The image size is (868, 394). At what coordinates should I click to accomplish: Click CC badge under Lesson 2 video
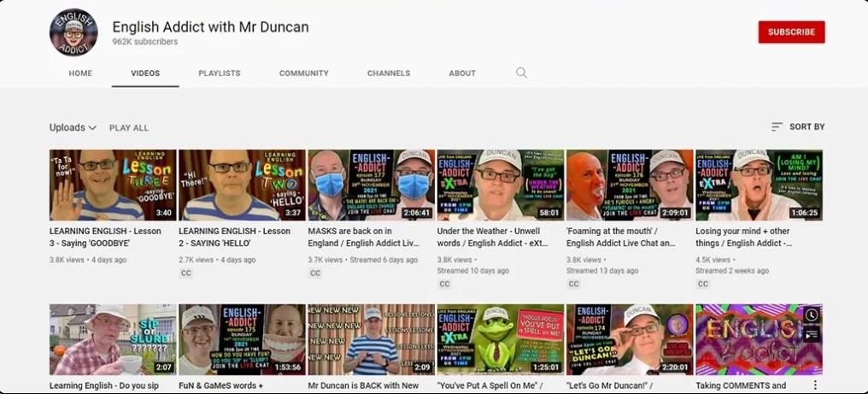click(x=186, y=273)
